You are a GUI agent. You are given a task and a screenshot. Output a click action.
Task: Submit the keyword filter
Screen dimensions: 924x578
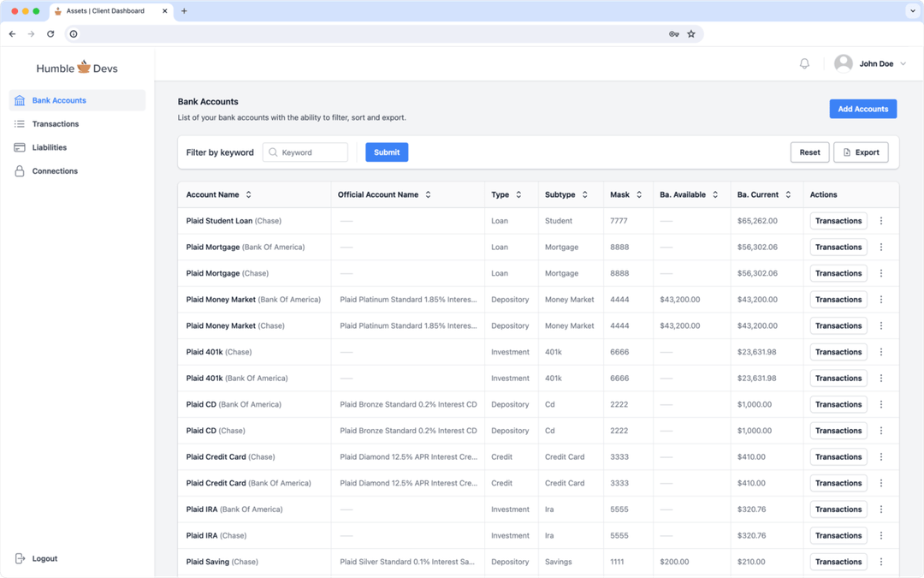(387, 152)
